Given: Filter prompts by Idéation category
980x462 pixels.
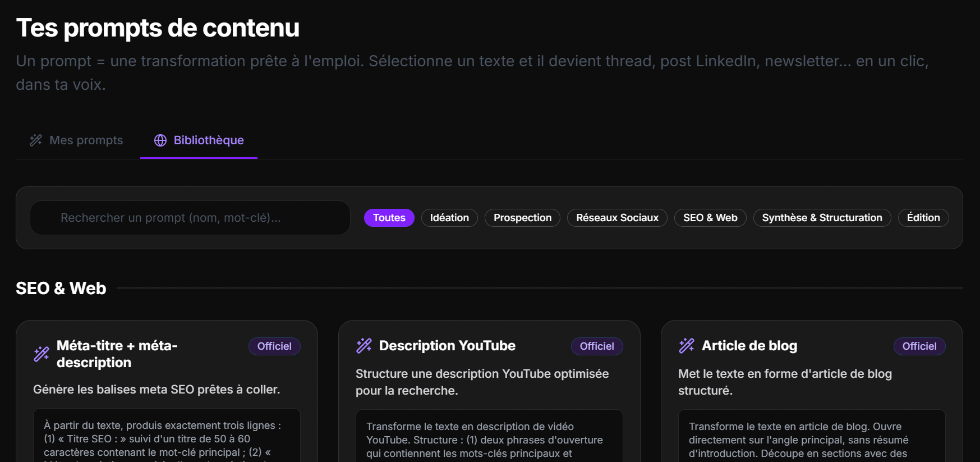Looking at the screenshot, I should click(449, 218).
